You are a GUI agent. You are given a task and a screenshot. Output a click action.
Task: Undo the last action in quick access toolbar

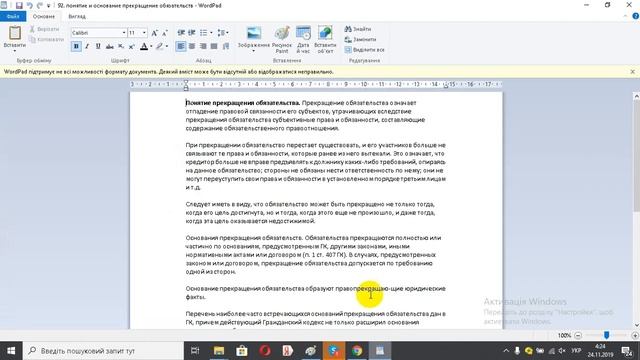(x=29, y=5)
